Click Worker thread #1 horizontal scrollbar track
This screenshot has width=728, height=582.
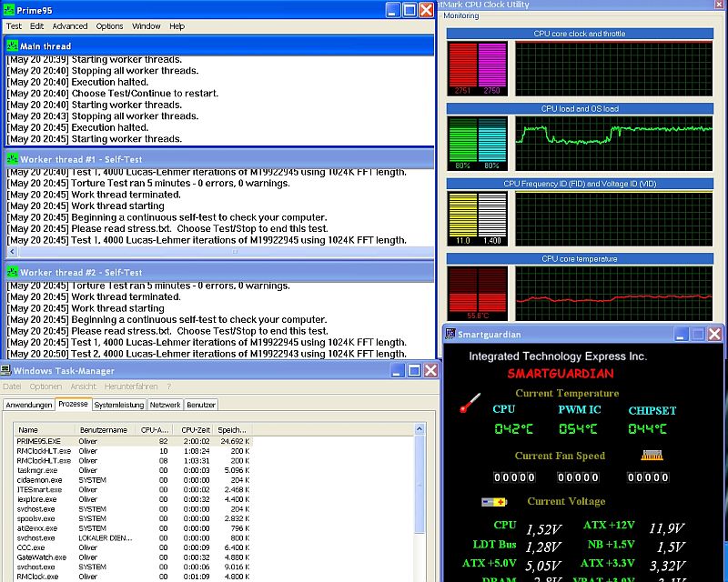point(226,252)
